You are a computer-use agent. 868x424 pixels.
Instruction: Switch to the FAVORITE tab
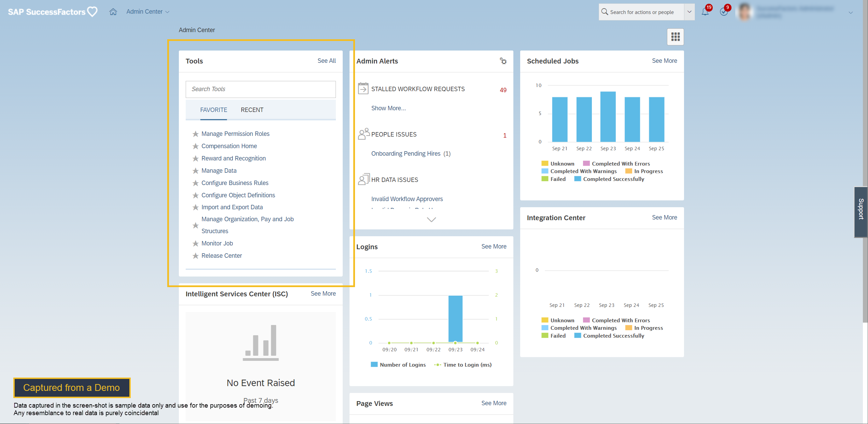click(214, 110)
